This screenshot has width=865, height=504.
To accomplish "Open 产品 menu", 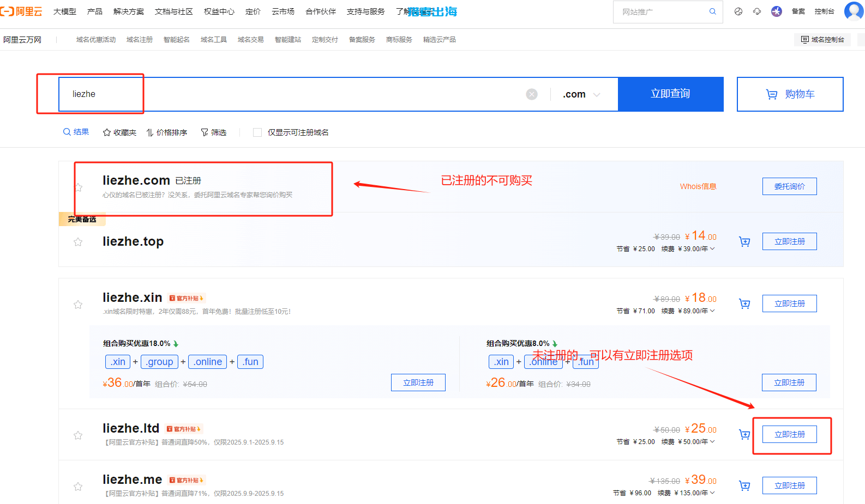I will tap(95, 11).
